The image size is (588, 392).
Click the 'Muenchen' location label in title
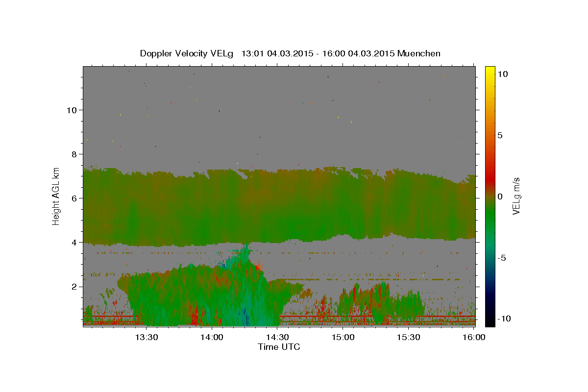pyautogui.click(x=419, y=53)
